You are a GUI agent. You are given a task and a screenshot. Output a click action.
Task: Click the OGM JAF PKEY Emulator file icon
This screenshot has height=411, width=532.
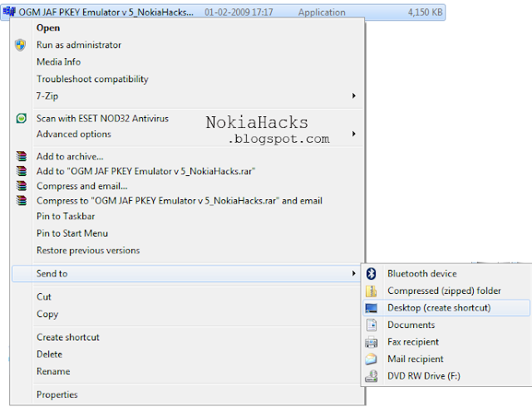coord(9,12)
